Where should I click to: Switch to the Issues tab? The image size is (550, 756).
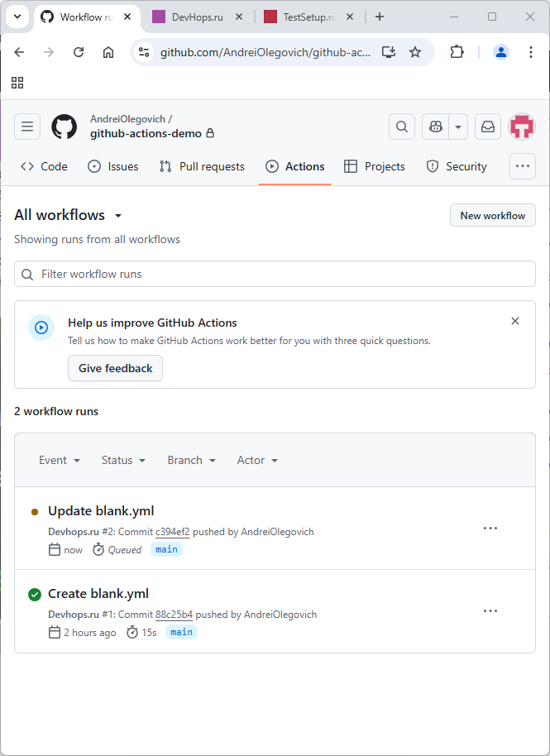(112, 166)
